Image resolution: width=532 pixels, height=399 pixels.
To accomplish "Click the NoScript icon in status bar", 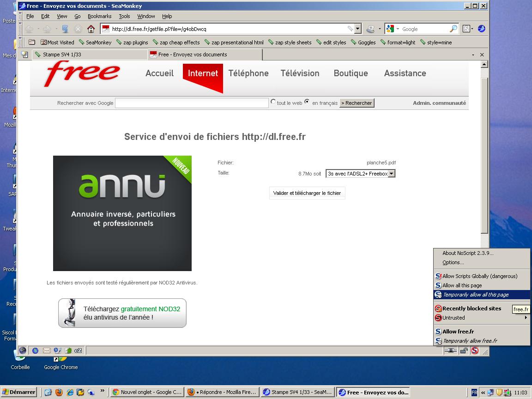I will point(474,351).
